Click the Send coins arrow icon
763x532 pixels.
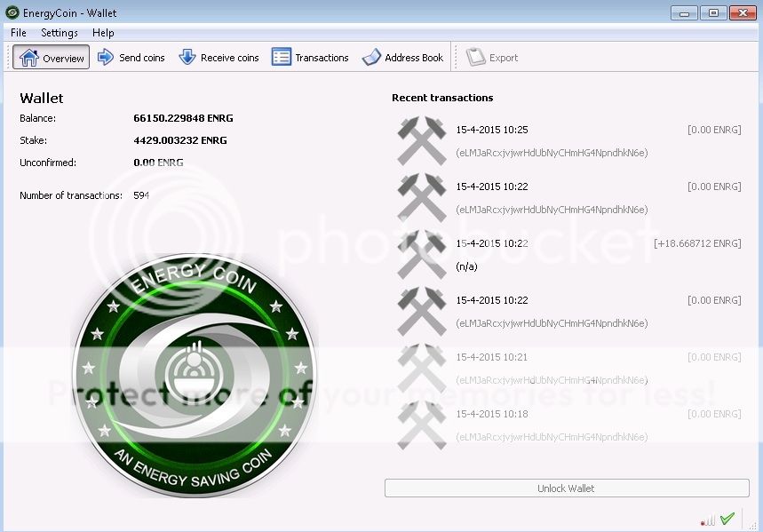tap(106, 58)
